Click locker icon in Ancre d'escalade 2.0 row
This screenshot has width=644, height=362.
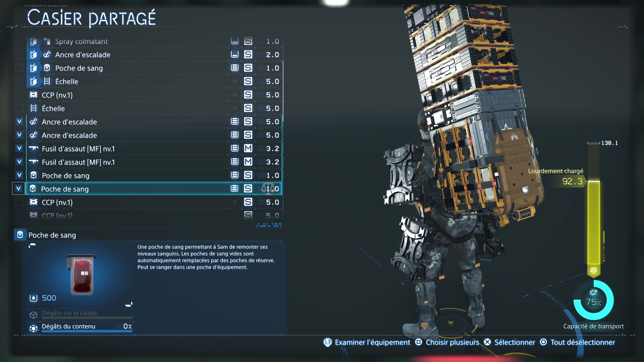(34, 55)
